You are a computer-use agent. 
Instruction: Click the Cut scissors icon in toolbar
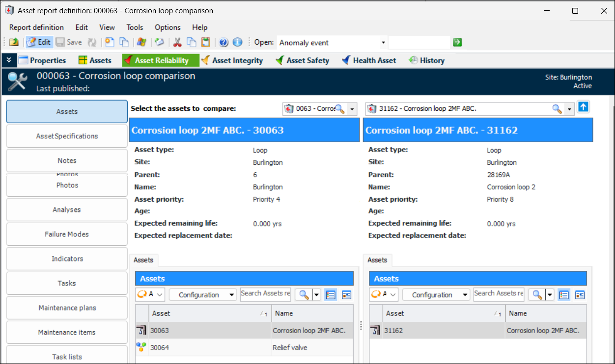pyautogui.click(x=177, y=42)
